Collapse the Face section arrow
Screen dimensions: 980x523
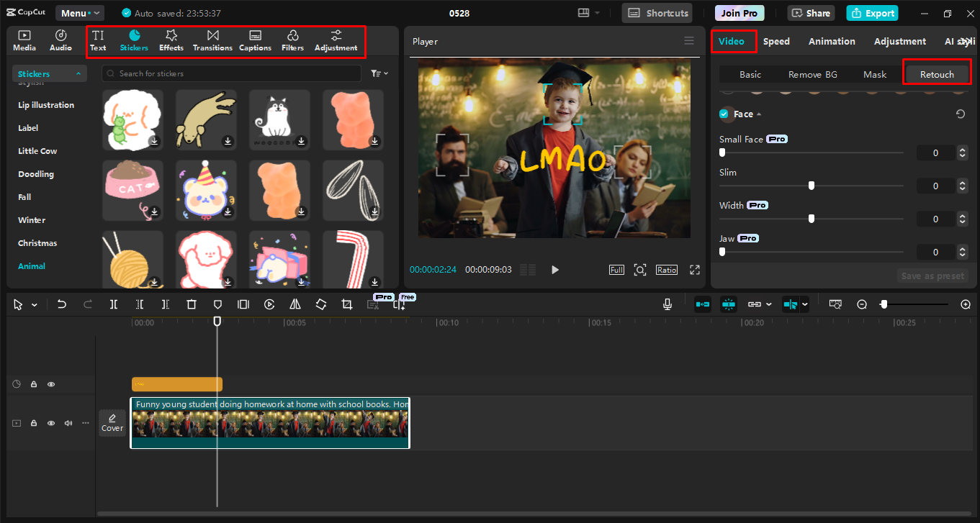[758, 114]
